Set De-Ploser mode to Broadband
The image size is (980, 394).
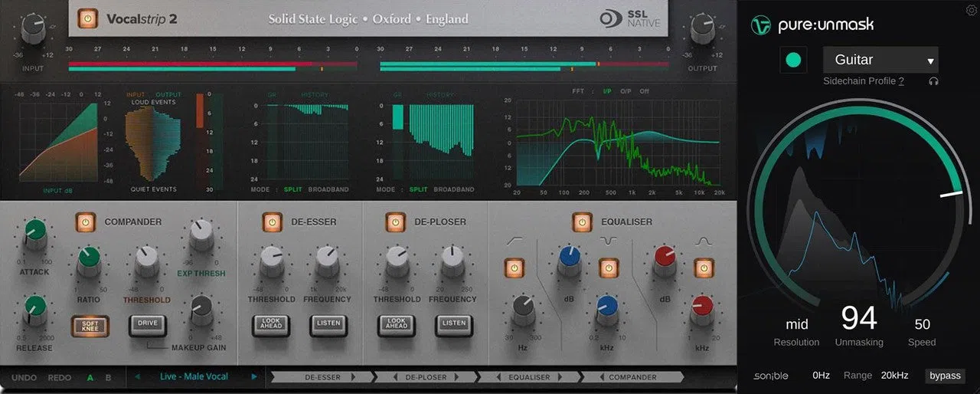[x=454, y=189]
